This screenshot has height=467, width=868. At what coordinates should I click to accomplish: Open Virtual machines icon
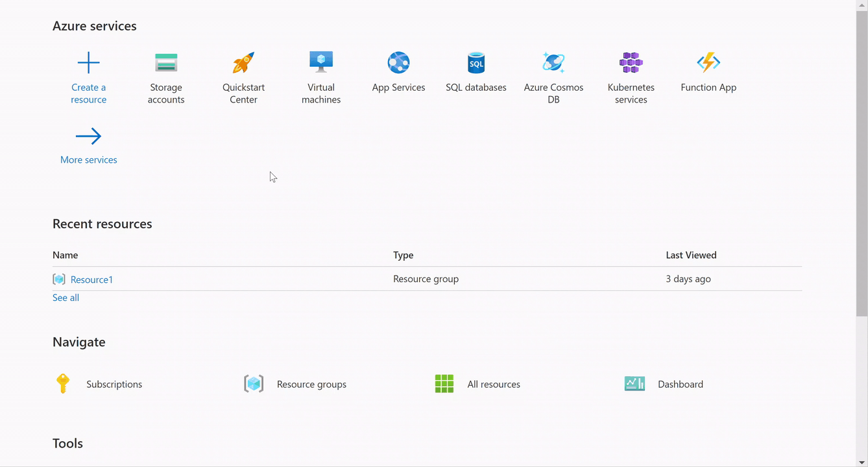tap(321, 62)
